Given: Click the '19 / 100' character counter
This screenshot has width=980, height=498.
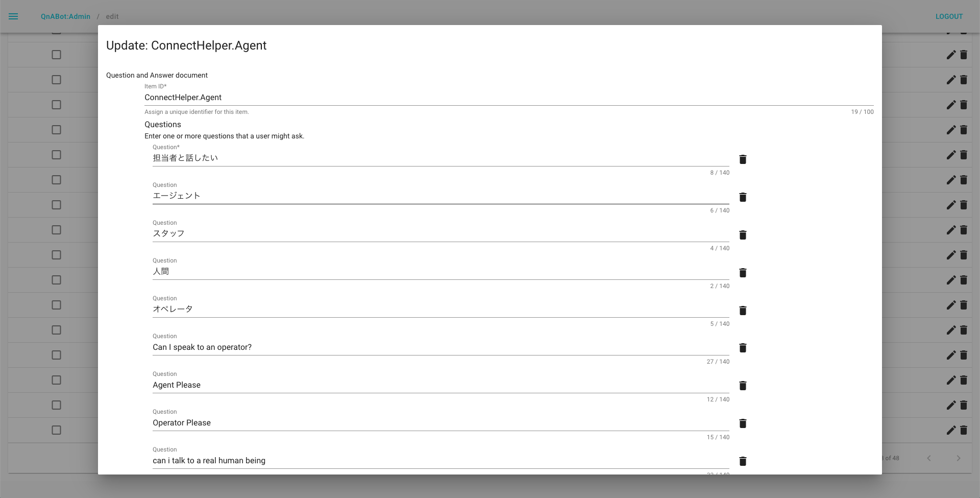Looking at the screenshot, I should coord(862,112).
